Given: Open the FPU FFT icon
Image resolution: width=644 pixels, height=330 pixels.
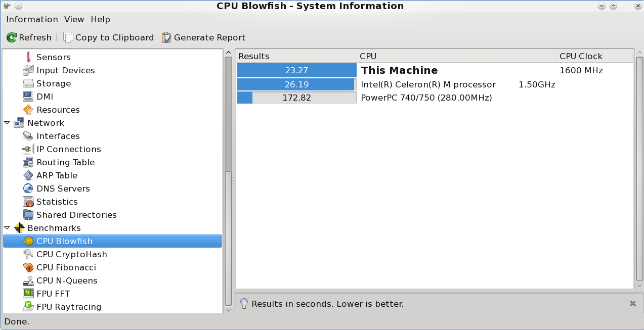Looking at the screenshot, I should tap(28, 294).
